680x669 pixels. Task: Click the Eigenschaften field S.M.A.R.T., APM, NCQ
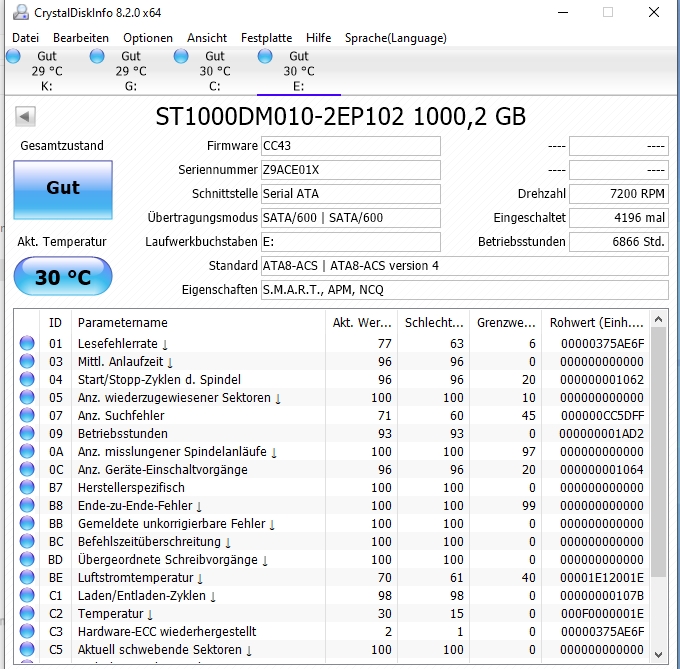[464, 290]
